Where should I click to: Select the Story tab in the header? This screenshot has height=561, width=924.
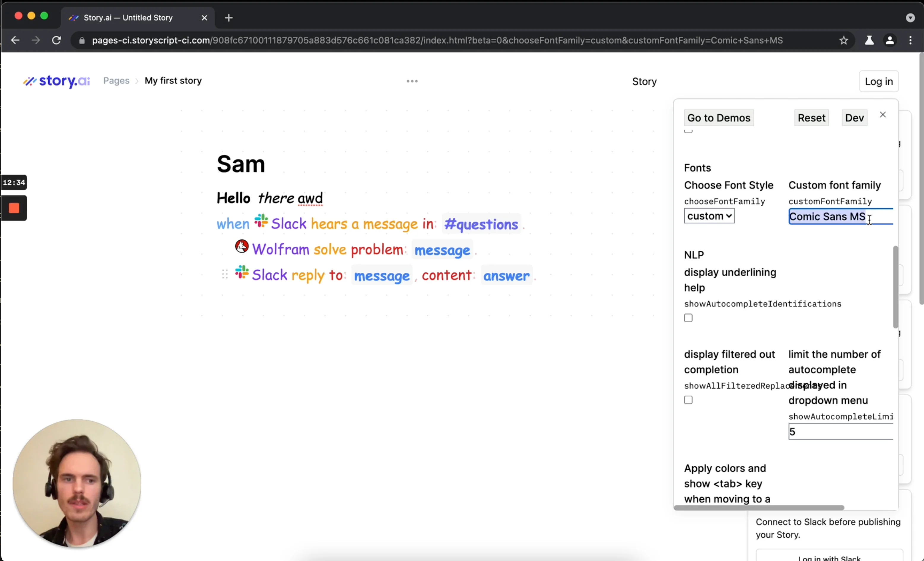click(x=644, y=81)
